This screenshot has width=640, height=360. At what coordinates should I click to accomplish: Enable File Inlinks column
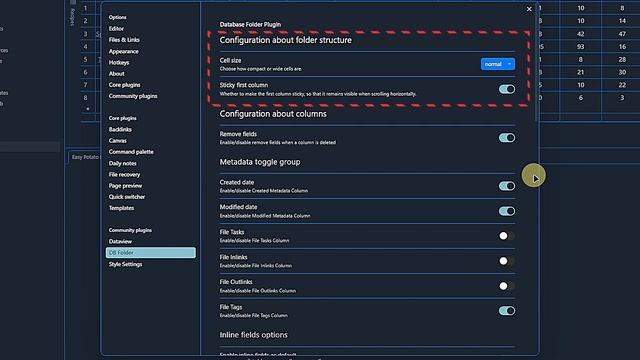[x=507, y=261]
